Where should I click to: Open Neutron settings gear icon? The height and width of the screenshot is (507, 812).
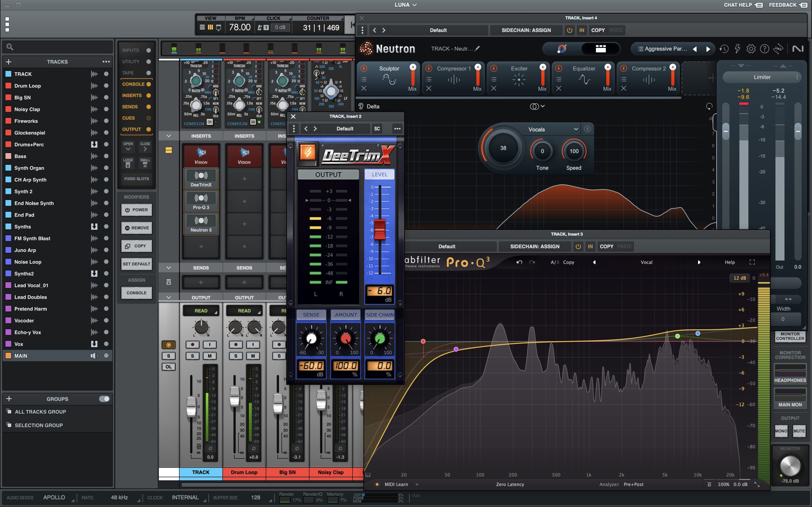(x=751, y=49)
